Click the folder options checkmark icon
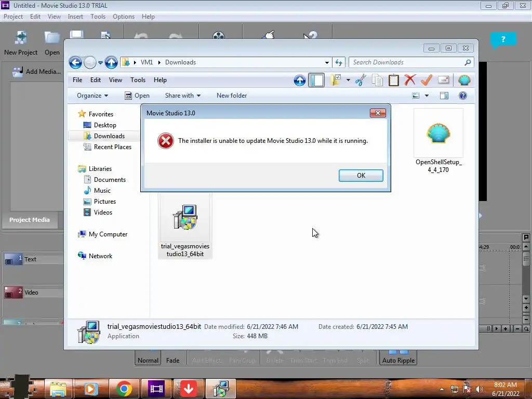The image size is (532, 399). click(x=336, y=81)
